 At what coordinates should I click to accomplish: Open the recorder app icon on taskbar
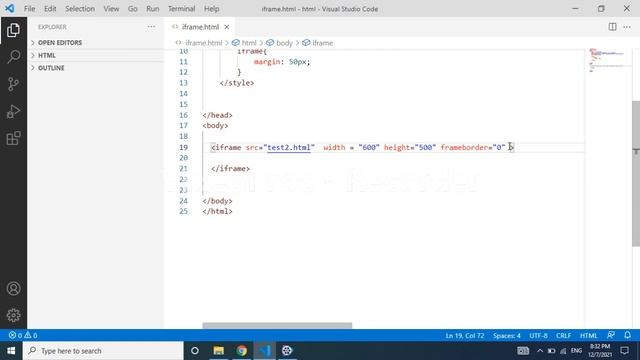pos(287,351)
